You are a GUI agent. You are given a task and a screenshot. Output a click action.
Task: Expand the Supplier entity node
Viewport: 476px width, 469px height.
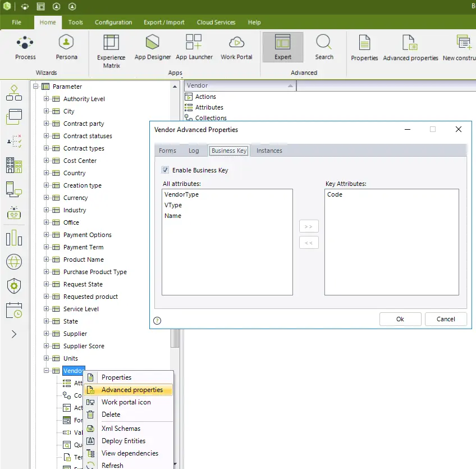(x=46, y=334)
